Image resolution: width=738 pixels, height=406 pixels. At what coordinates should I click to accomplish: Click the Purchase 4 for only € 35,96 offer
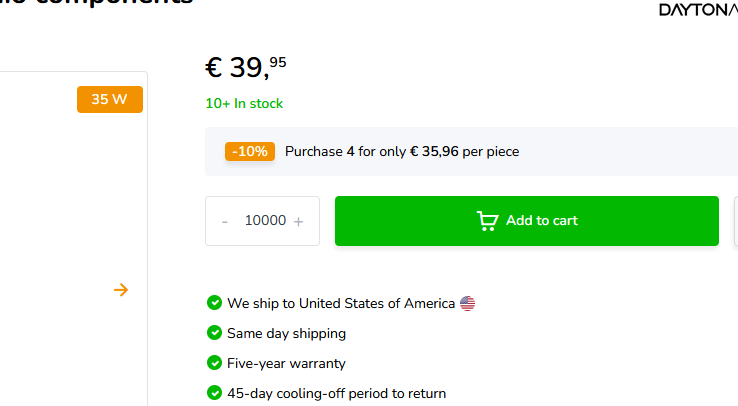pos(402,152)
